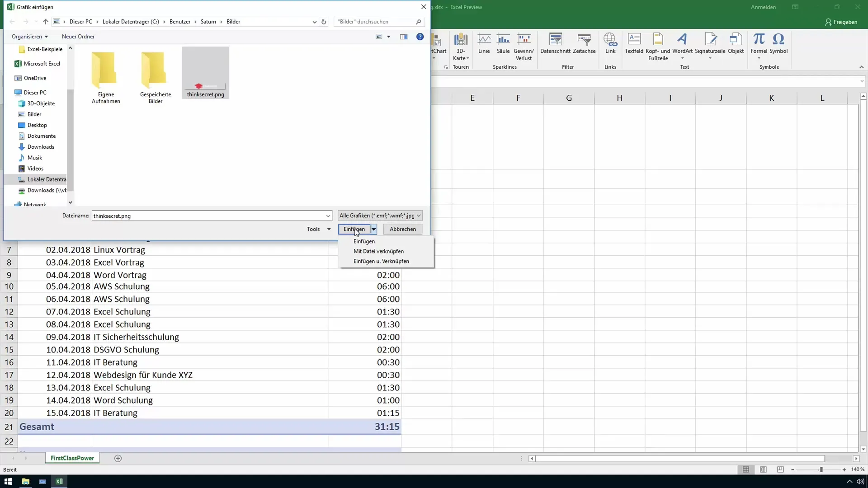The width and height of the screenshot is (868, 488).
Task: Select Desktop in navigation tree
Action: pos(37,125)
